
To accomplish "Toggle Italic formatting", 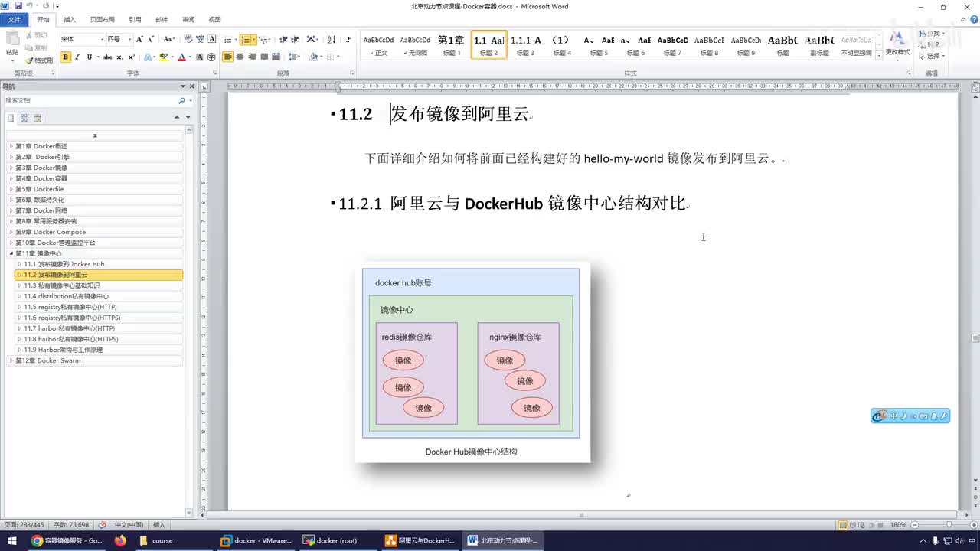I will 77,57.
